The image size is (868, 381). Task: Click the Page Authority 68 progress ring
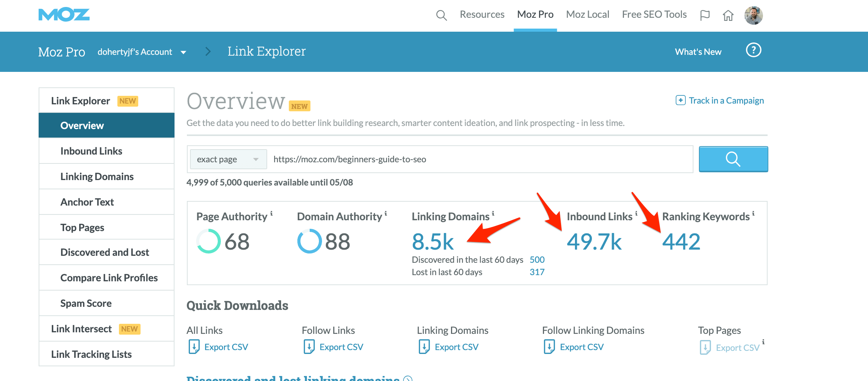tap(209, 241)
